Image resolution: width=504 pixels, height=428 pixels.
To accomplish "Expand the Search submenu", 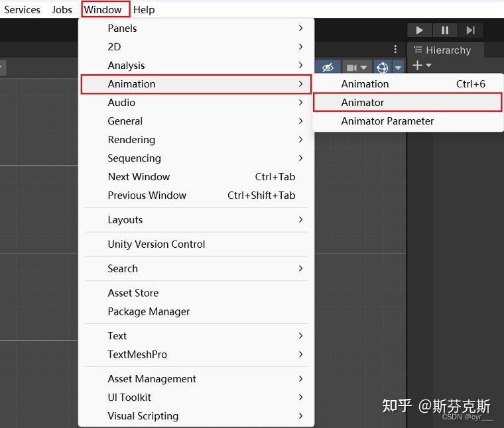I will click(x=196, y=269).
